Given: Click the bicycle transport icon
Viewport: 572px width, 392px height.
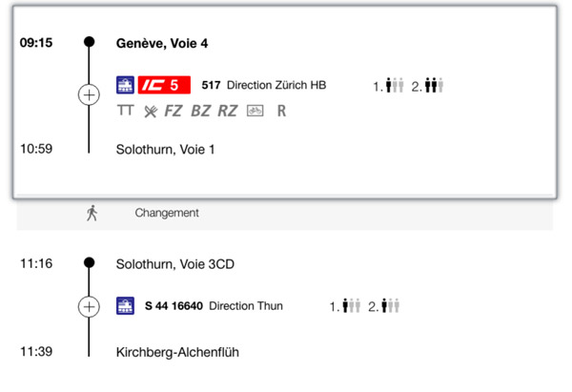Looking at the screenshot, I should coord(255,111).
